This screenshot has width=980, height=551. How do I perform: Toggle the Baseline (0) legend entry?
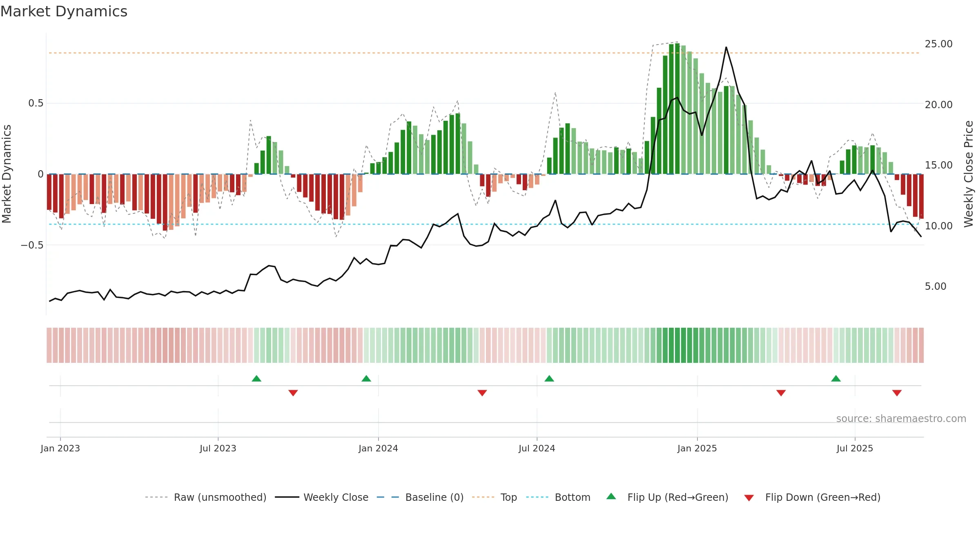click(420, 497)
